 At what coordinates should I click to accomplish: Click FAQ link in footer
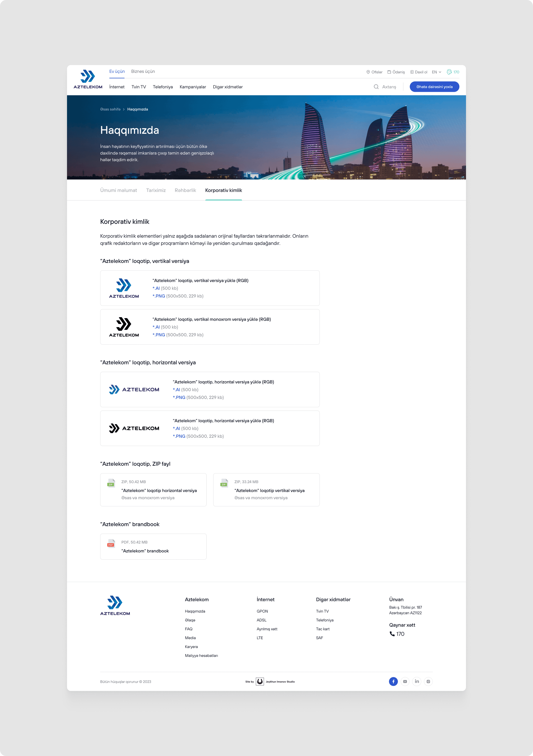(189, 629)
